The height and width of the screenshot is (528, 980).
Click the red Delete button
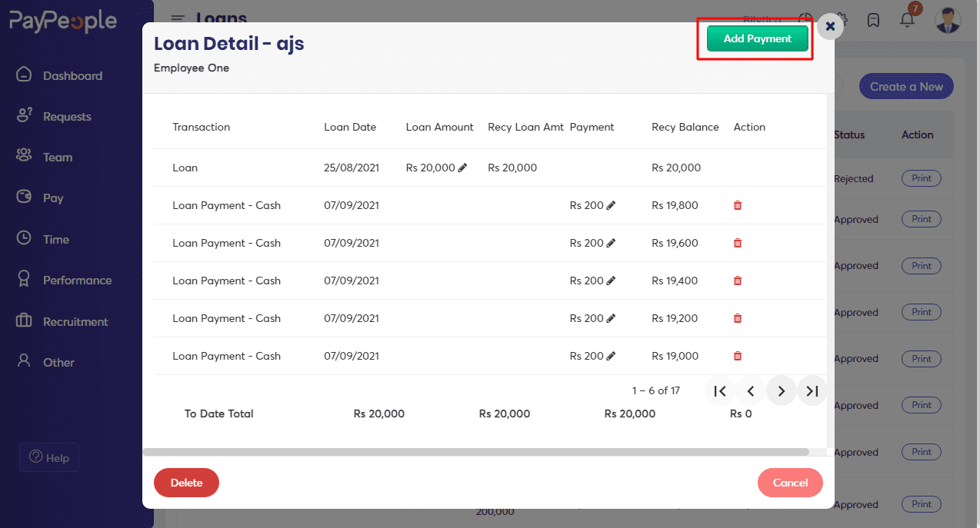pos(186,483)
